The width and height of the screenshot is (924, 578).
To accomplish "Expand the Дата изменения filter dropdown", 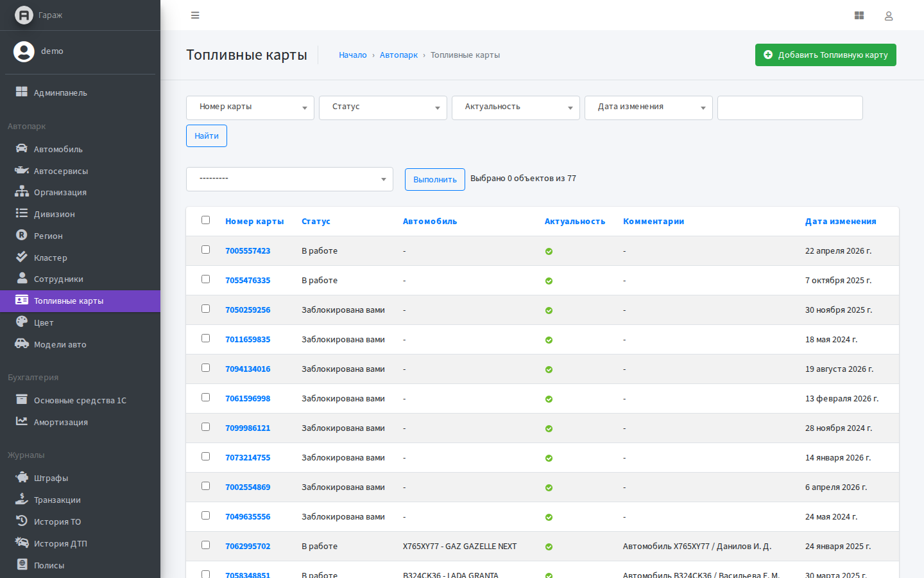I will coord(649,108).
